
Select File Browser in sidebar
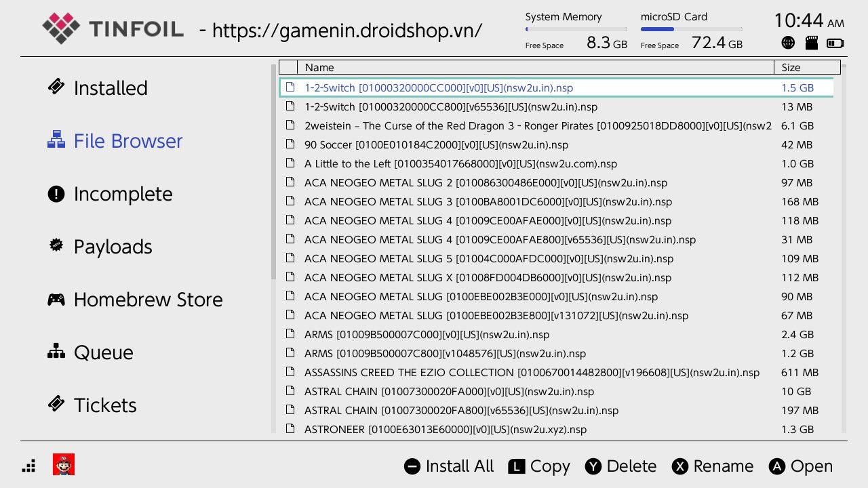coord(128,141)
